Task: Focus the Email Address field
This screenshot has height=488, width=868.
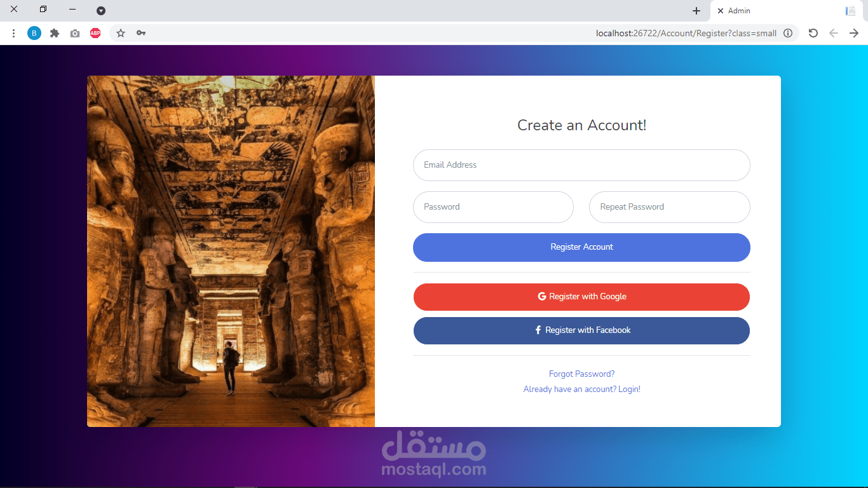Action: [581, 165]
